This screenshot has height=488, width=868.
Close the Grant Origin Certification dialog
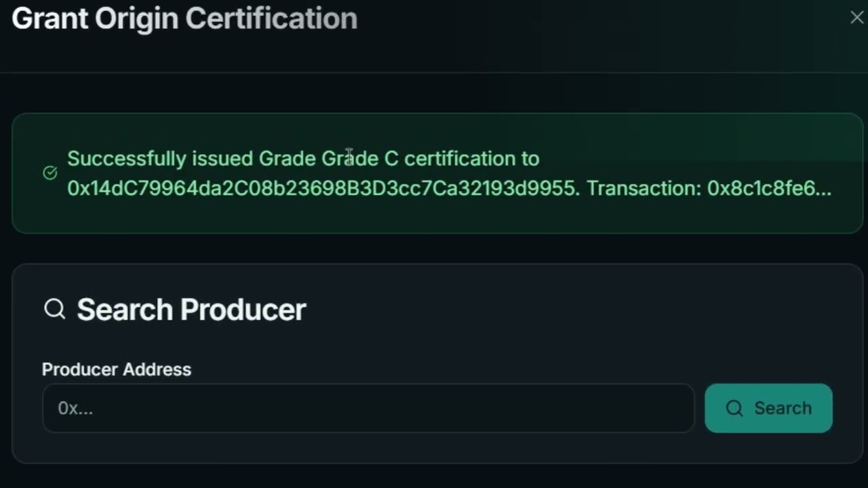coord(856,18)
